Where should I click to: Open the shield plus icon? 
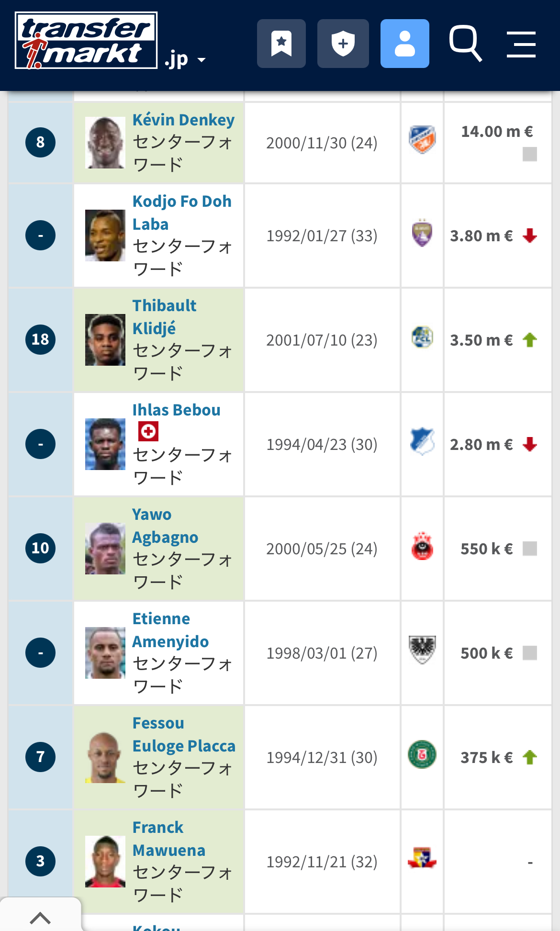tap(343, 44)
